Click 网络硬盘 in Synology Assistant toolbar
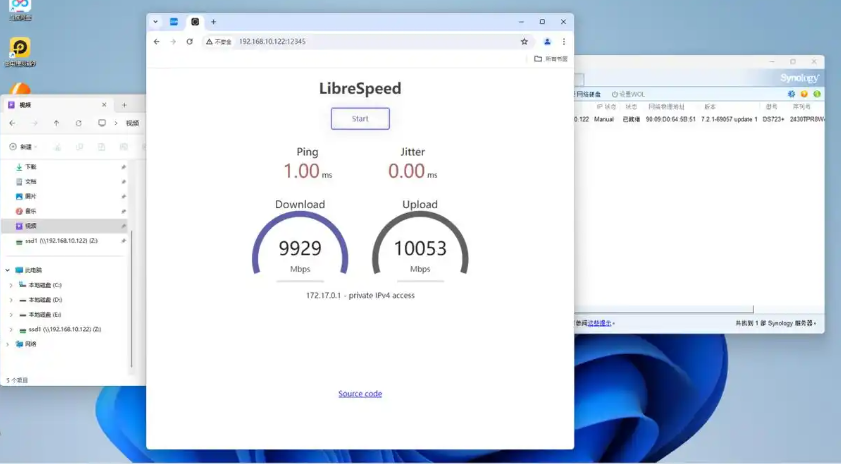841x464 pixels. 587,94
